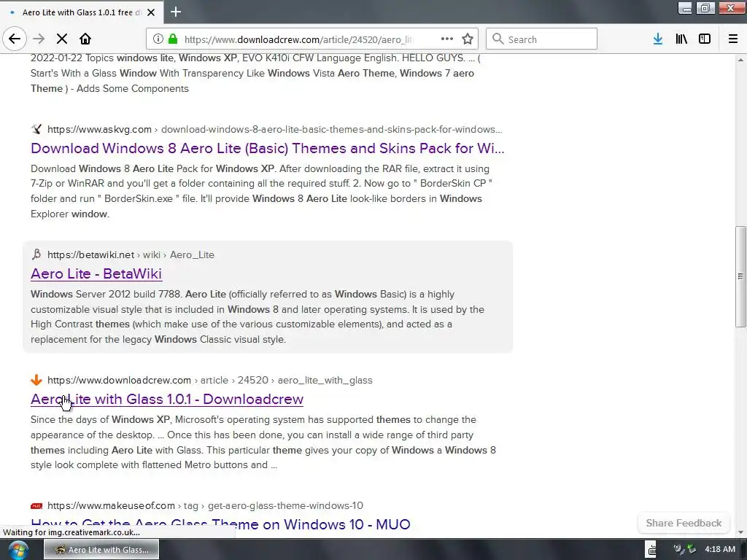Click the scrollbar down arrow
The width and height of the screenshot is (747, 560).
coord(740,532)
